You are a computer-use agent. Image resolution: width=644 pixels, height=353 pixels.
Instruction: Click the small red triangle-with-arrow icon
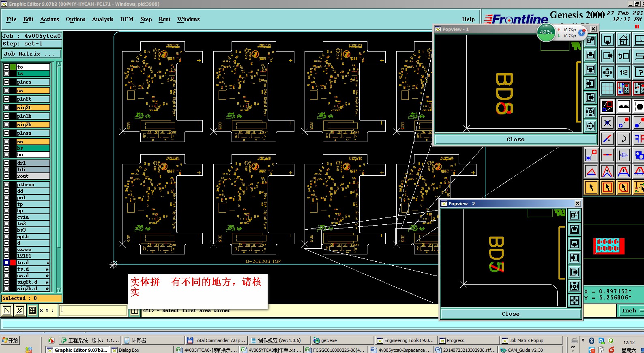tap(591, 172)
